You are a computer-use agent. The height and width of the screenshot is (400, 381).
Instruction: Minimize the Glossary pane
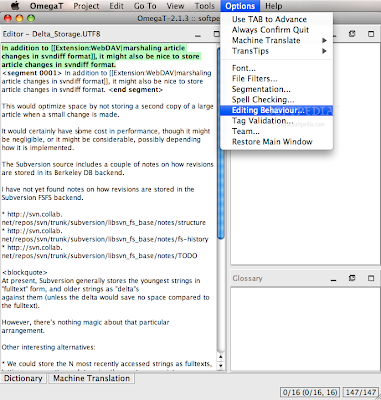point(333,279)
